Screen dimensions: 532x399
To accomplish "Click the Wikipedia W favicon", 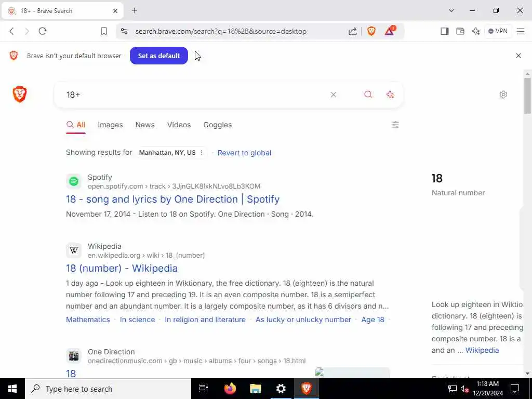I will [74, 250].
